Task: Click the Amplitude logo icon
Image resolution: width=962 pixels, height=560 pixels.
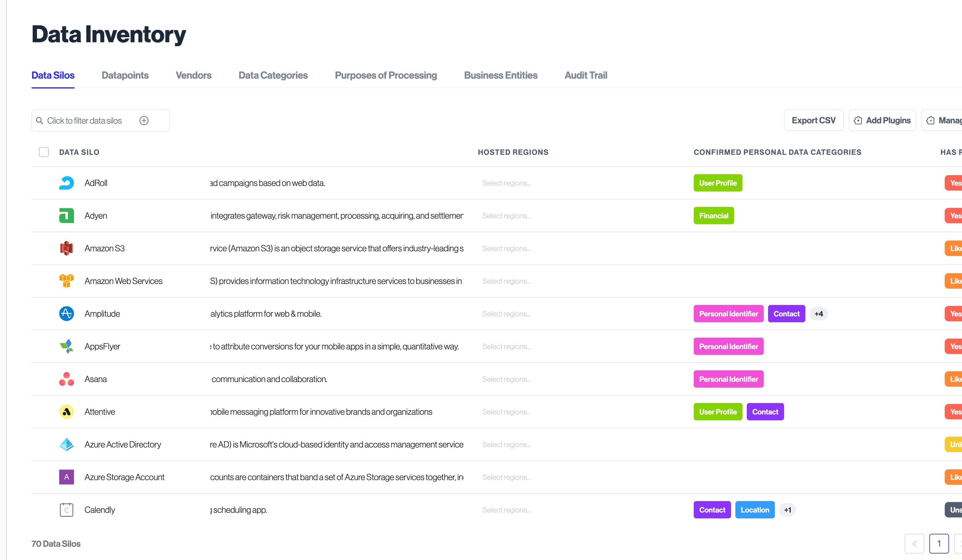Action: [66, 314]
